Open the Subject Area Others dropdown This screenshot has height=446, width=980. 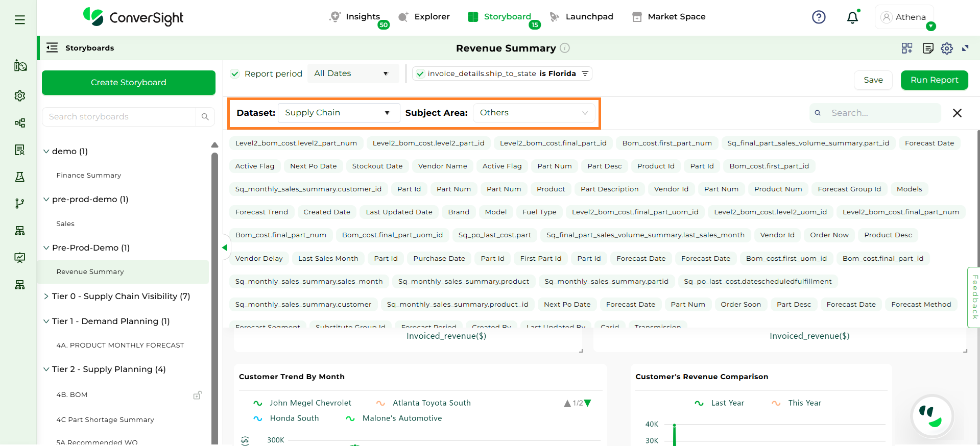(534, 113)
